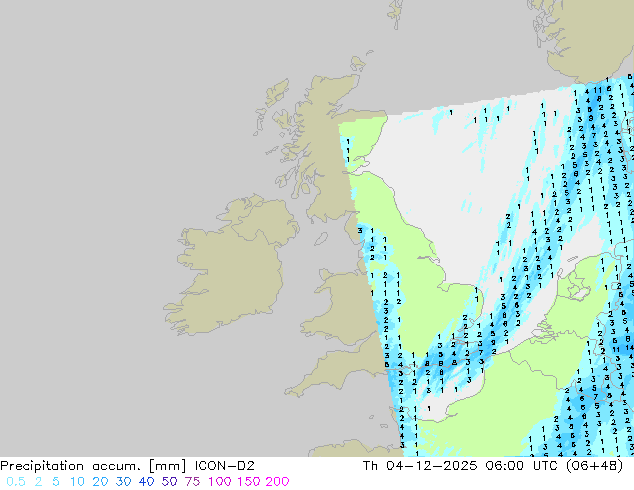Click the 'Precipitation accum. [mm]' title text

93,466
